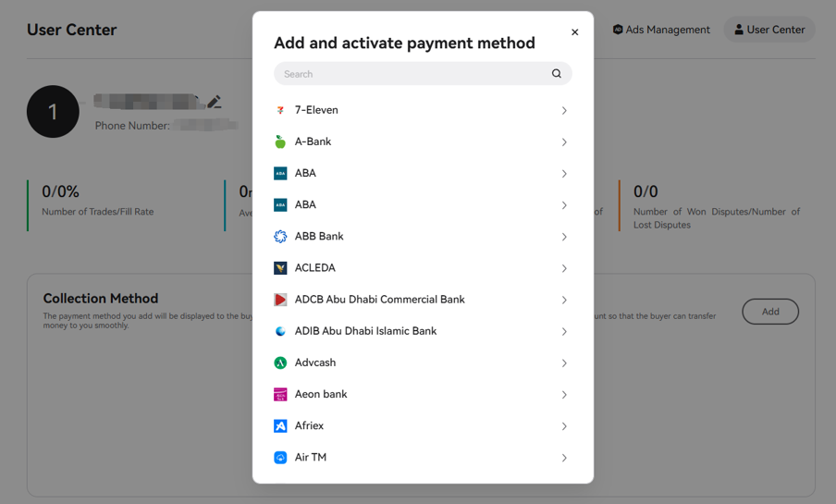
Task: Click the 0/0 disputes value
Action: (645, 191)
